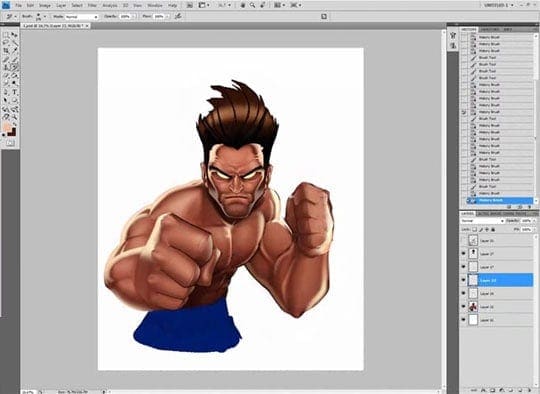Viewport: 540px width, 394px height.
Task: Select the Rectangular Marquee tool
Action: tap(6, 35)
